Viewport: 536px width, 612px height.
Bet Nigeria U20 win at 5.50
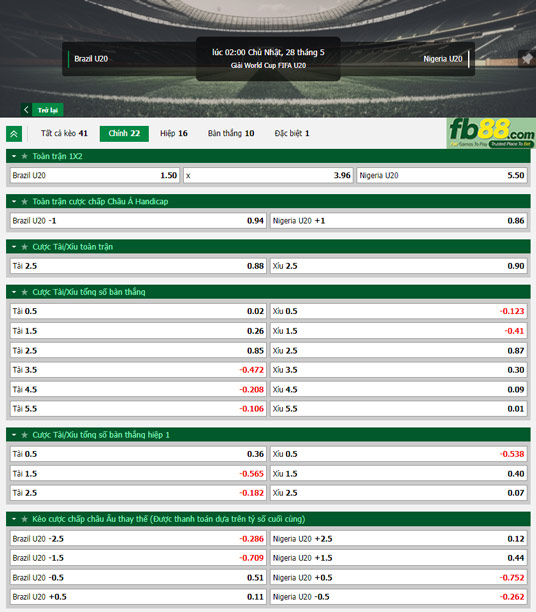442,175
